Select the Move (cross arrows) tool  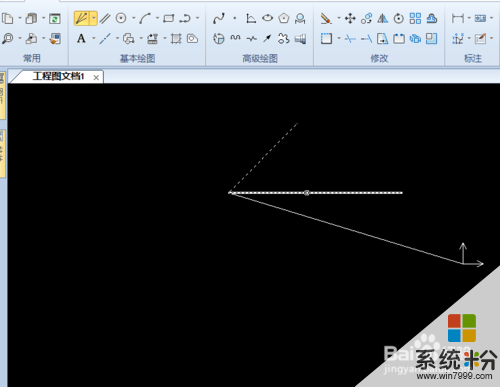pyautogui.click(x=350, y=18)
